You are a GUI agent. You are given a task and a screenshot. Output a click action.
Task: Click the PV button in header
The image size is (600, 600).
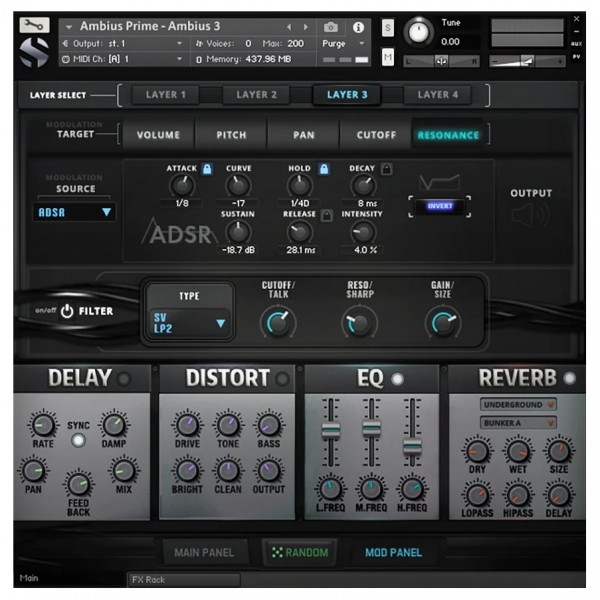pos(576,57)
